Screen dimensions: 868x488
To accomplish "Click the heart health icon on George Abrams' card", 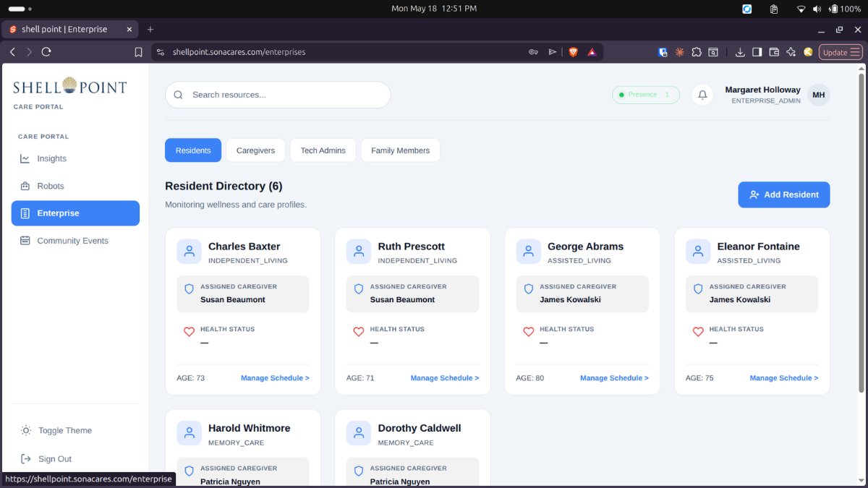I will click(x=528, y=332).
